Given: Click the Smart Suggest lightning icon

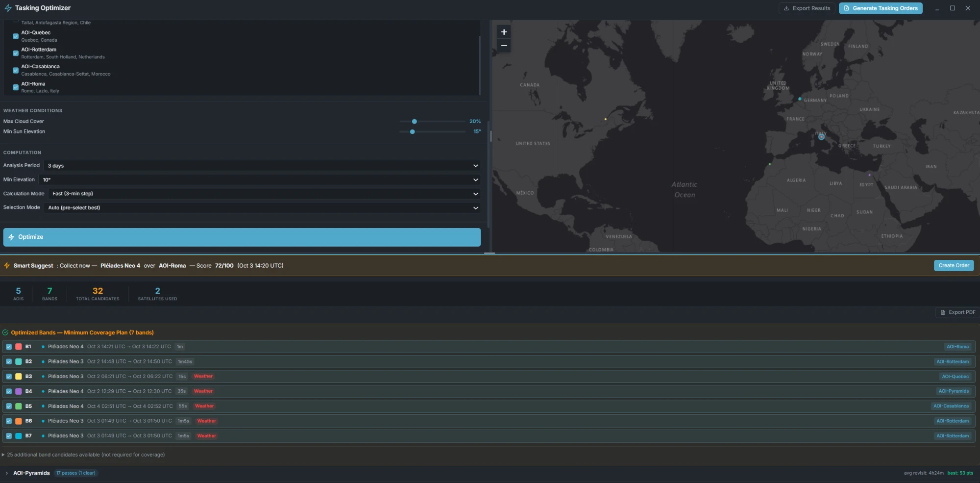Looking at the screenshot, I should [7, 266].
